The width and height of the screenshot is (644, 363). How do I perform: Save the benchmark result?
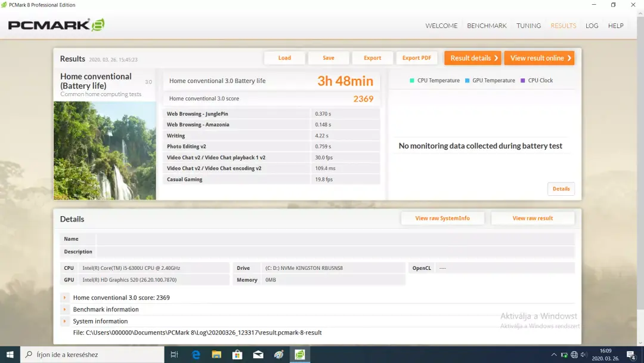click(329, 58)
